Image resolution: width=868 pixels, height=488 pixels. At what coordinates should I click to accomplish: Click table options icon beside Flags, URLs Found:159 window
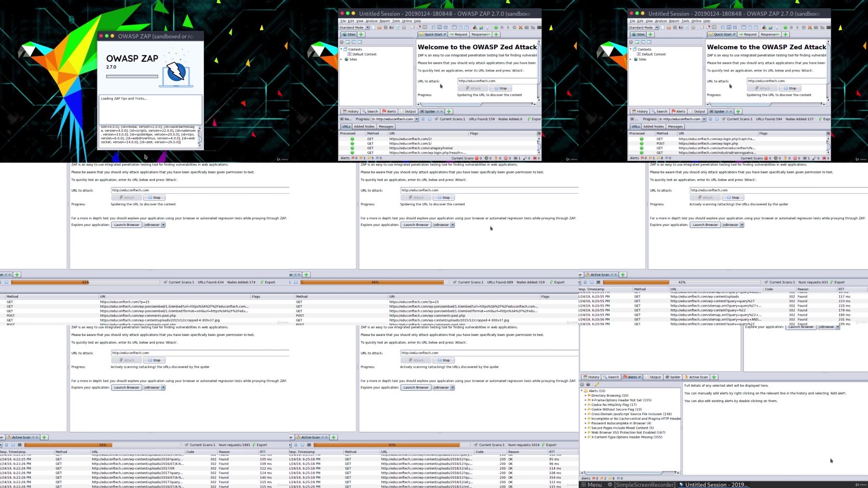click(539, 133)
